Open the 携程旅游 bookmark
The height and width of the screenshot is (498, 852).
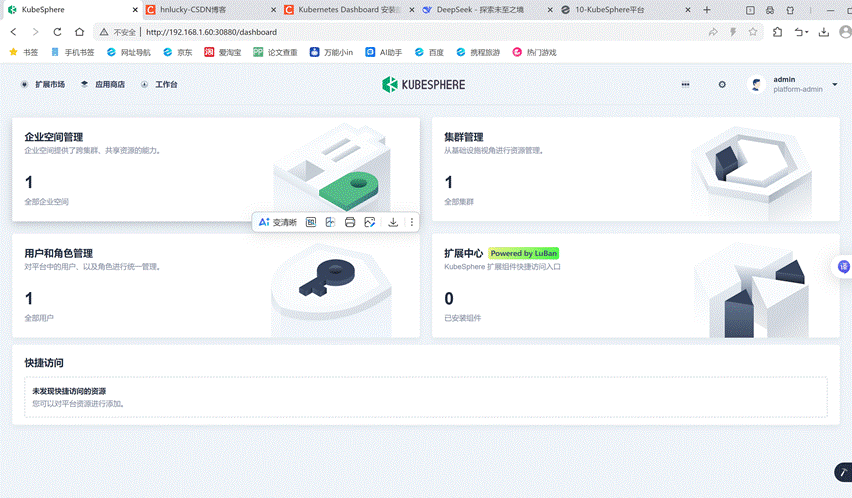coord(478,52)
